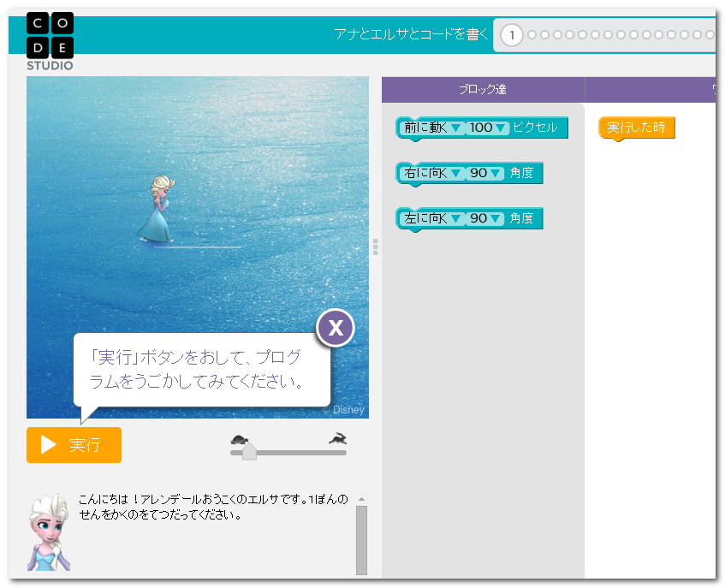Image resolution: width=725 pixels, height=588 pixels.
Task: Click the orange 実行した時 event block
Action: (x=635, y=127)
